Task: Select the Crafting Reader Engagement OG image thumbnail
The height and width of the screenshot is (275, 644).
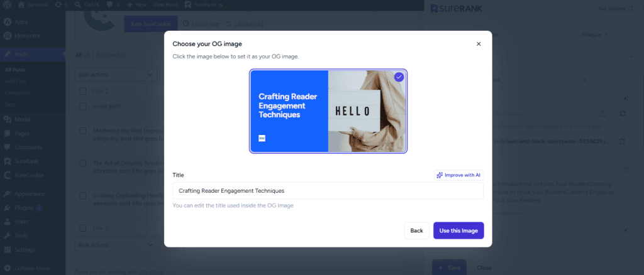Action: tap(328, 111)
